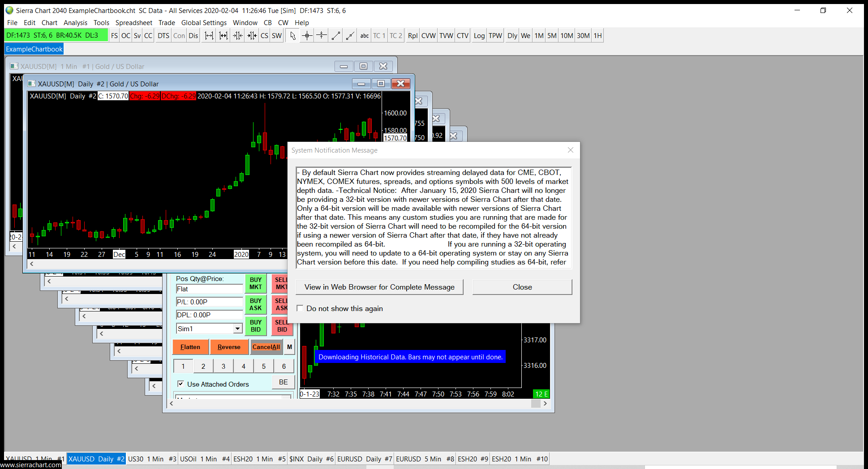This screenshot has width=868, height=469.
Task: Toggle the Use Attached Orders checkbox
Action: [180, 384]
